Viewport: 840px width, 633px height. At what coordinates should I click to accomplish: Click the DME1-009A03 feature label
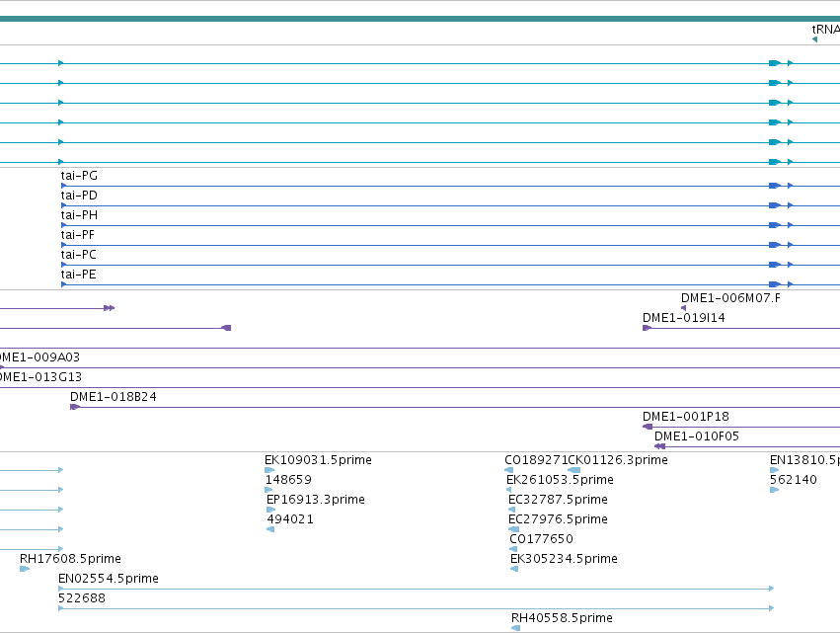tap(39, 357)
